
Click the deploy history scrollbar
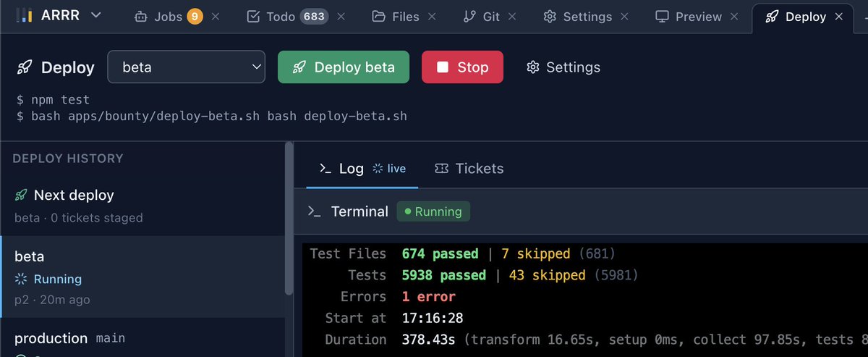(x=289, y=217)
